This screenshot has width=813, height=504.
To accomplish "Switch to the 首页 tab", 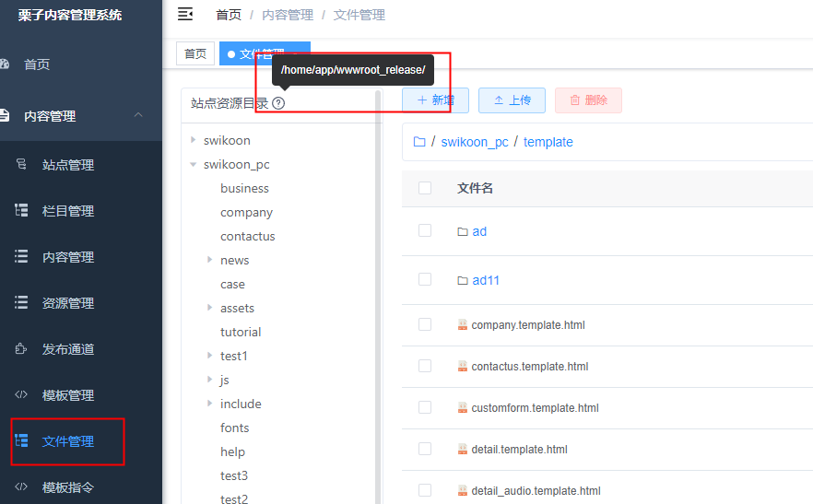I will click(195, 53).
